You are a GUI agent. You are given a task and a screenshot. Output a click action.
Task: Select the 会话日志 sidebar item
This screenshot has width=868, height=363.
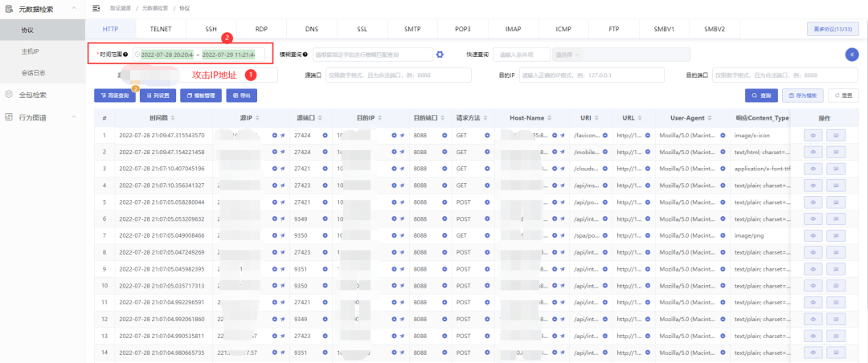[x=32, y=73]
